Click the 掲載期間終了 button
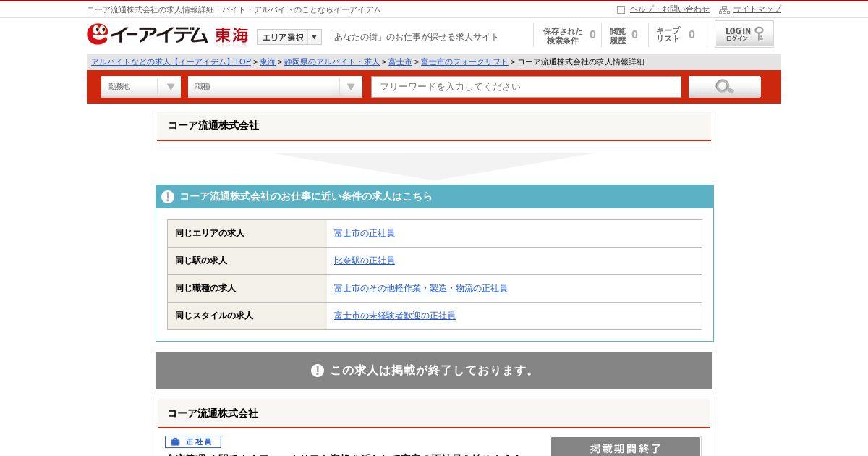 (x=626, y=447)
